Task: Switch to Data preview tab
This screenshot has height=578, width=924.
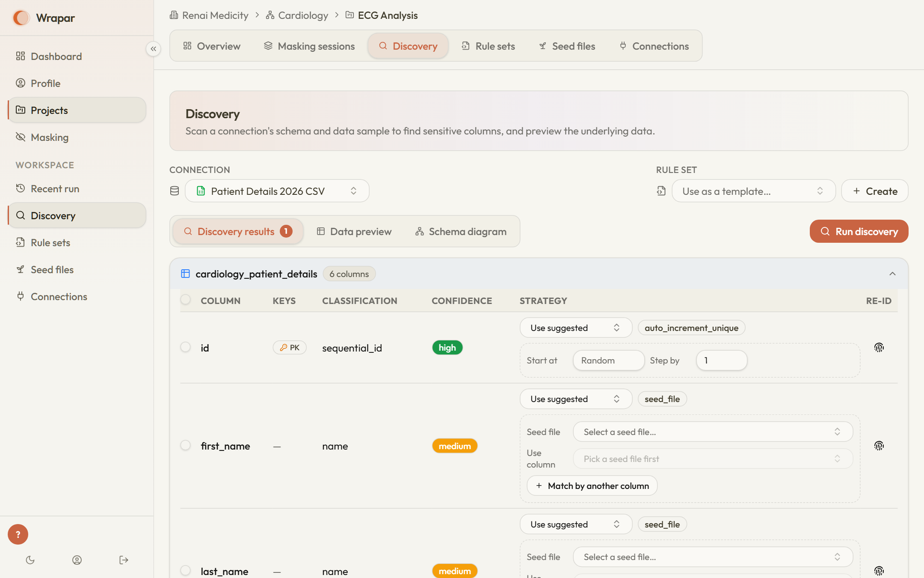Action: point(354,231)
